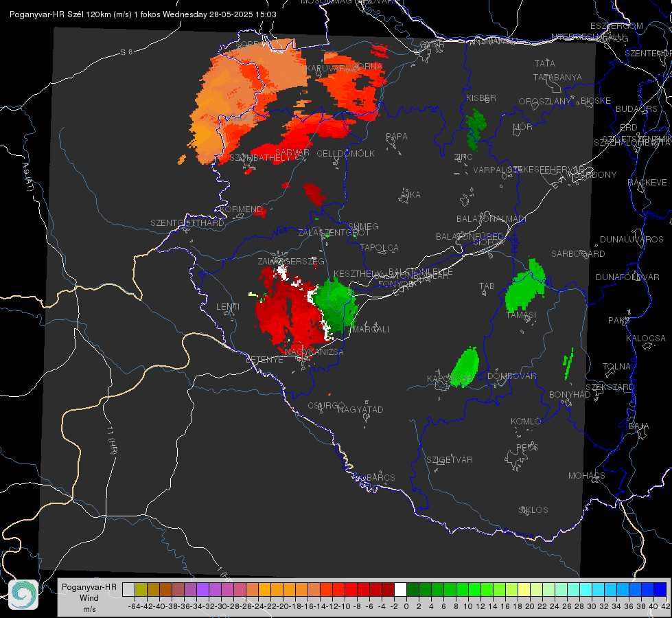Image resolution: width=672 pixels, height=618 pixels.
Task: Select the white swatch between -2 and 0
Action: click(400, 589)
